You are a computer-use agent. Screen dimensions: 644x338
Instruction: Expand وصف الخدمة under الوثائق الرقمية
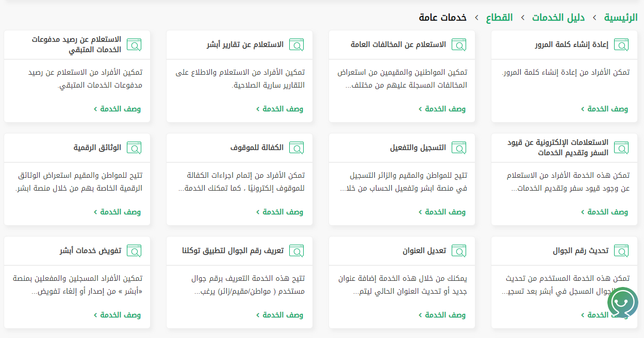point(117,212)
